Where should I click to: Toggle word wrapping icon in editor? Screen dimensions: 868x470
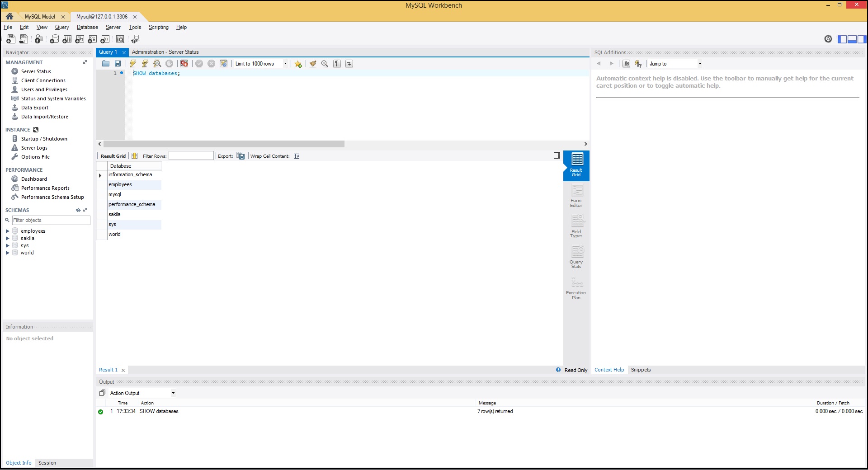[349, 64]
